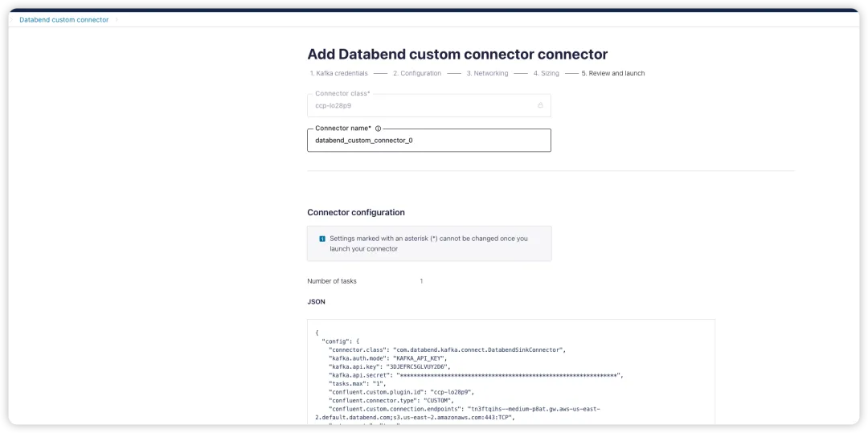Click the asterisk settings notice text
Screen dimensions: 868x433
pos(428,244)
